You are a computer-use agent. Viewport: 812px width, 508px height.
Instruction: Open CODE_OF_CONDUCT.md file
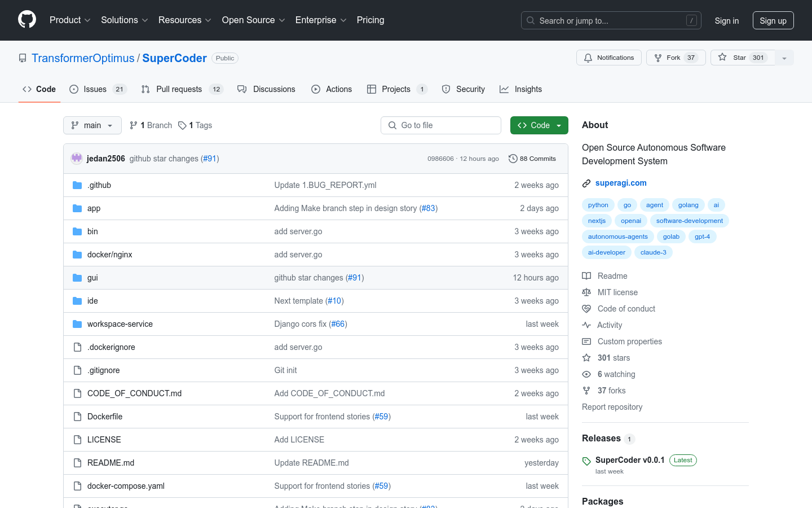pos(134,393)
